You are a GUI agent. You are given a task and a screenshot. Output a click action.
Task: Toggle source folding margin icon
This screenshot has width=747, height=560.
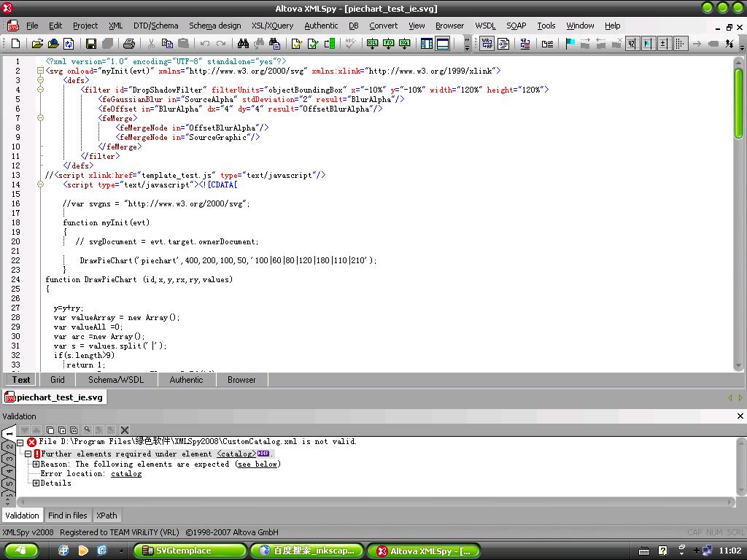pos(664,44)
